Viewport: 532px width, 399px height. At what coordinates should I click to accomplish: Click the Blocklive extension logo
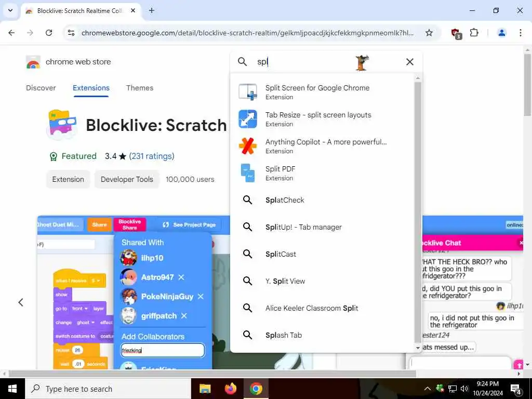(61, 125)
